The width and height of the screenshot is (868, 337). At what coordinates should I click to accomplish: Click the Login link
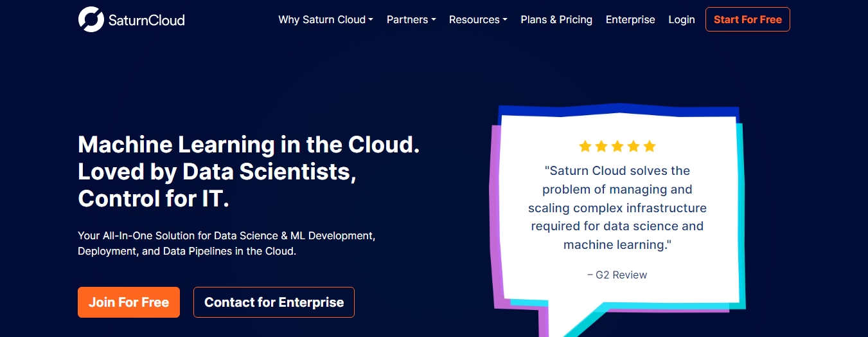(681, 19)
